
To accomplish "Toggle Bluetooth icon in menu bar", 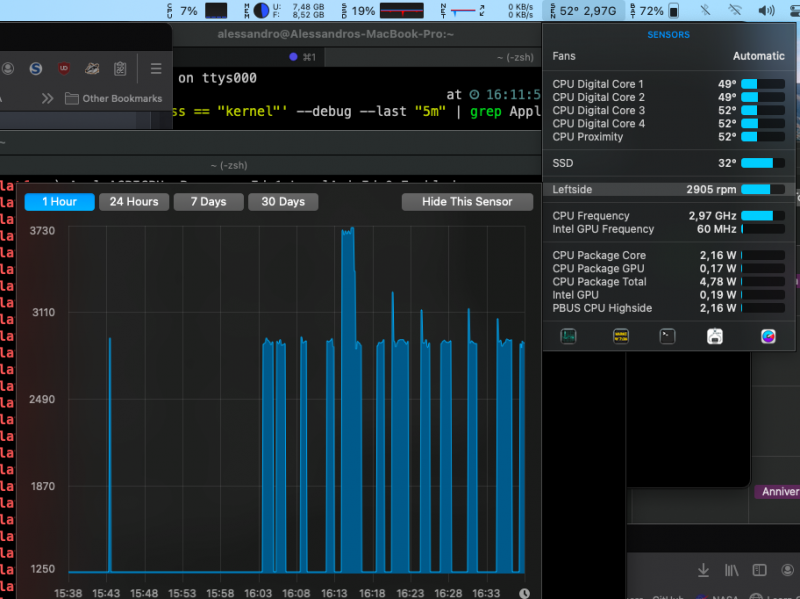I will click(x=705, y=11).
